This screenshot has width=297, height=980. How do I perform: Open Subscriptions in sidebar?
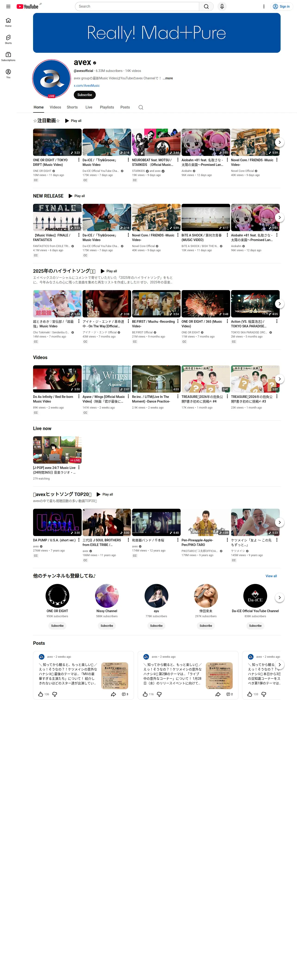8,57
